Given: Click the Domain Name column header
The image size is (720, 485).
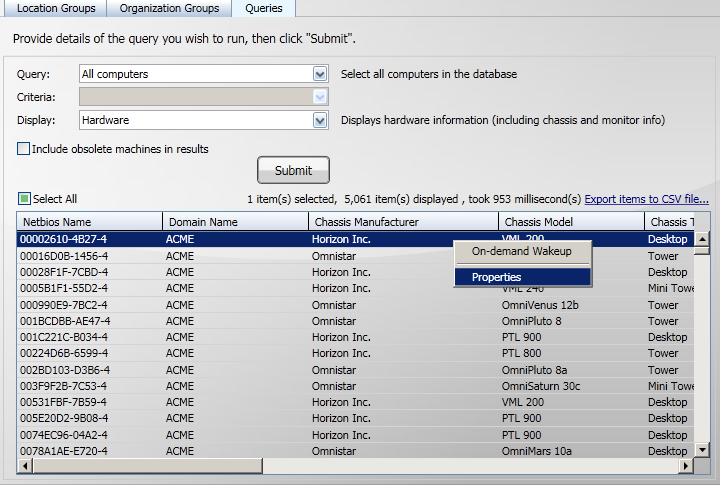Looking at the screenshot, I should tap(235, 221).
